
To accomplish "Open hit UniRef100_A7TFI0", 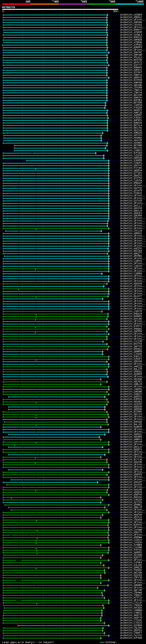I will [131, 597].
